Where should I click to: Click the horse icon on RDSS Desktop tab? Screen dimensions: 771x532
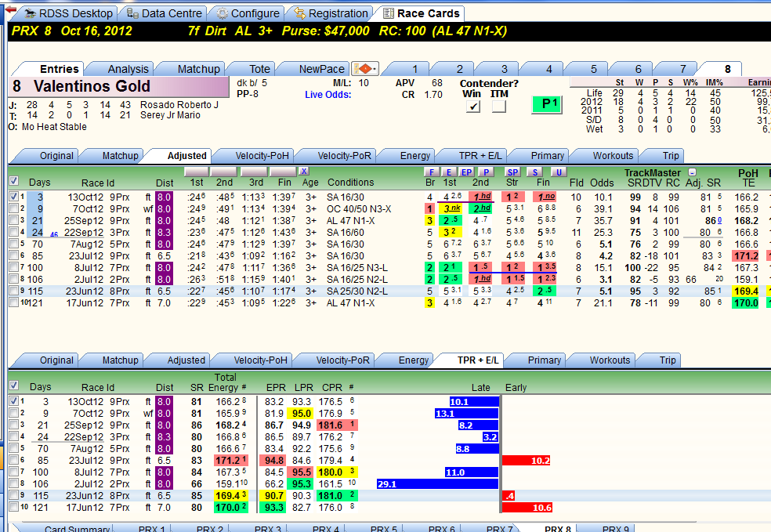(30, 14)
